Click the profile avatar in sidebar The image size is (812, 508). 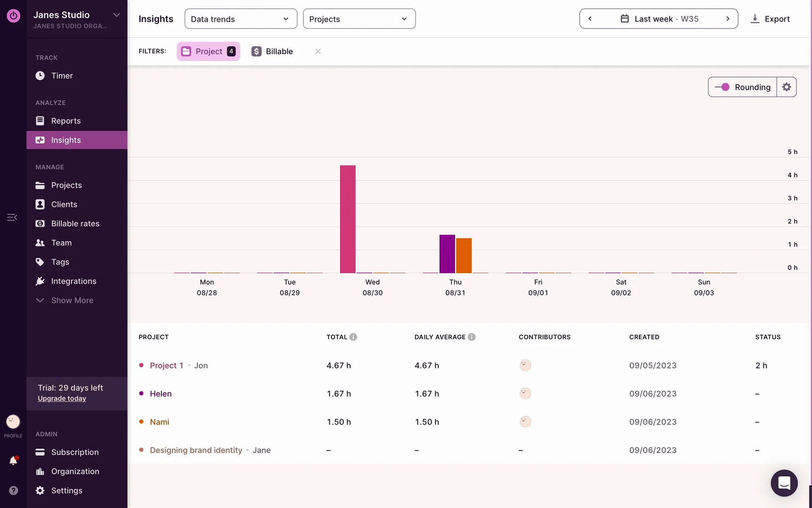(x=13, y=422)
